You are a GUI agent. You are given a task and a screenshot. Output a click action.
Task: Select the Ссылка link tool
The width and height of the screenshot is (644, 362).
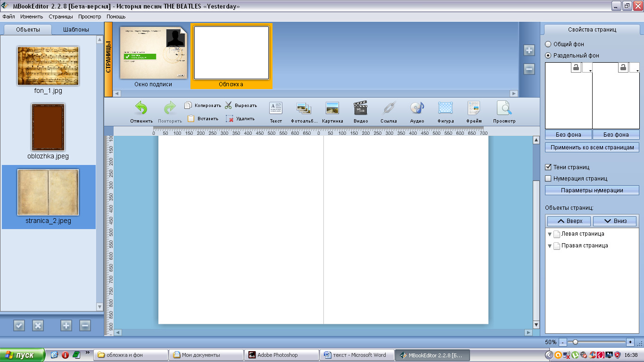[x=389, y=108]
